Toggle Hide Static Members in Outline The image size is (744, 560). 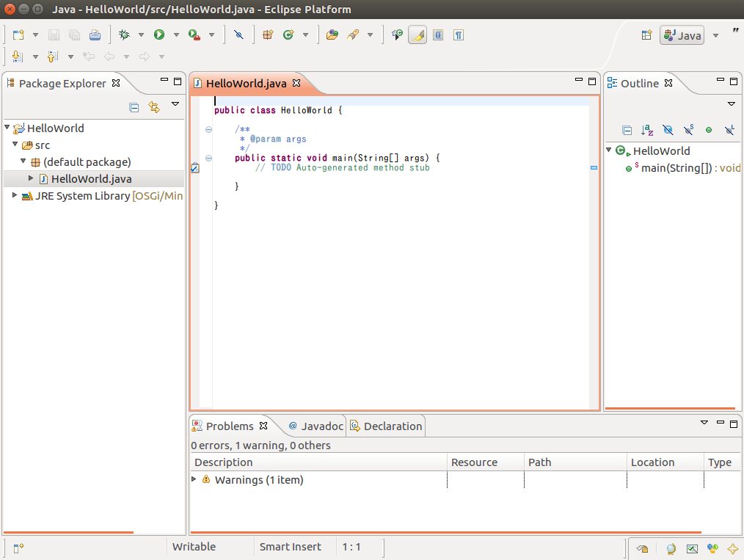(688, 130)
